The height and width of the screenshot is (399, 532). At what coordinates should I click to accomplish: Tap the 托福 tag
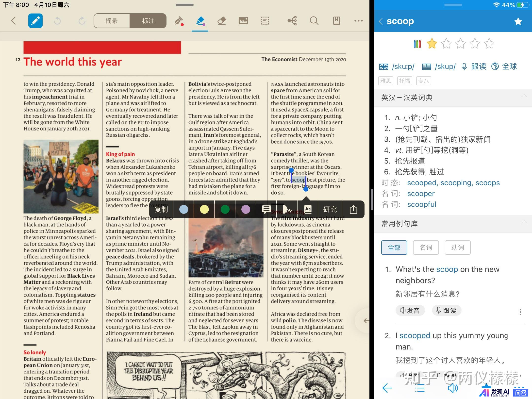pos(405,81)
